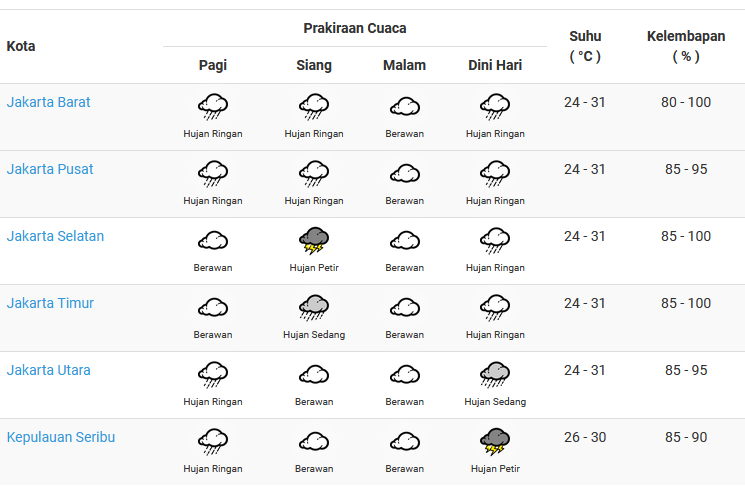Open the Jakarta Pusat city link

pyautogui.click(x=50, y=169)
